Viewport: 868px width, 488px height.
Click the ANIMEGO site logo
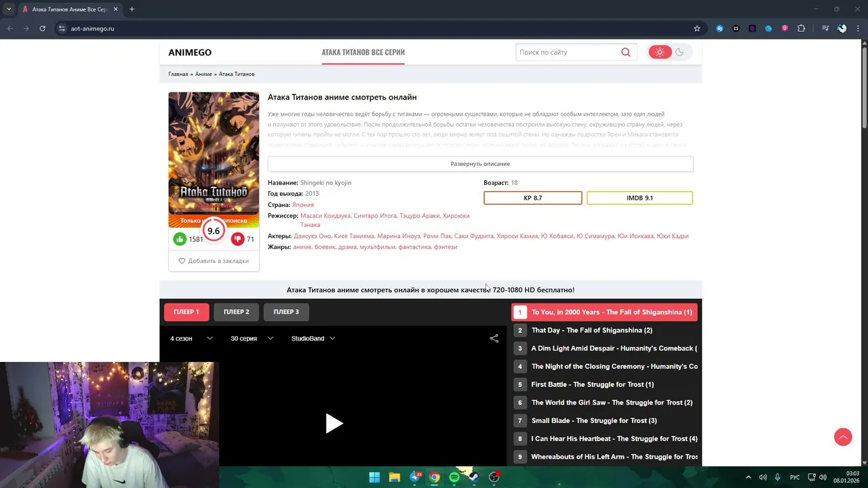pos(190,52)
